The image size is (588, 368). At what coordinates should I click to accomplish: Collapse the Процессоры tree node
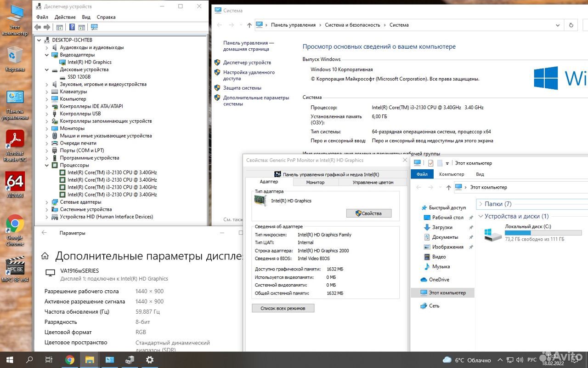pos(47,165)
